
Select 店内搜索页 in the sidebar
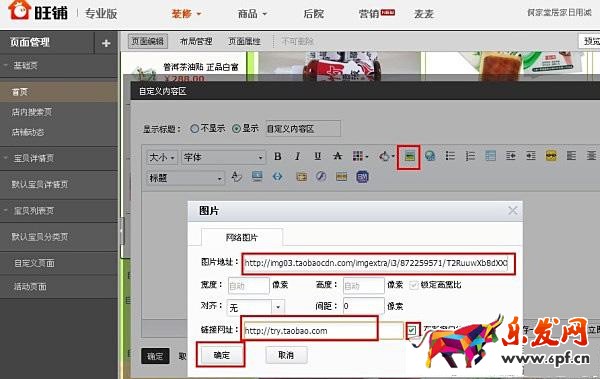[31, 112]
